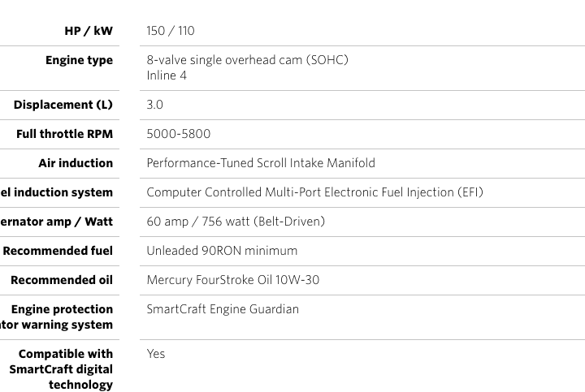585x392 pixels.
Task: Click the Recommended fuel label
Action: [x=58, y=251]
